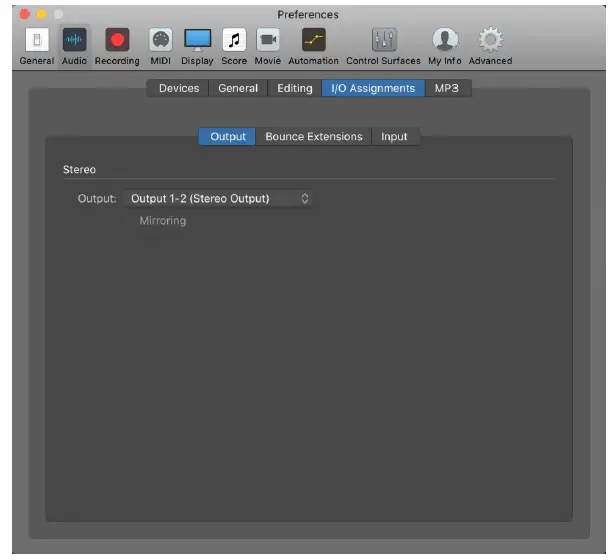The image size is (615, 560).
Task: Open the Movie preferences icon
Action: click(x=268, y=40)
